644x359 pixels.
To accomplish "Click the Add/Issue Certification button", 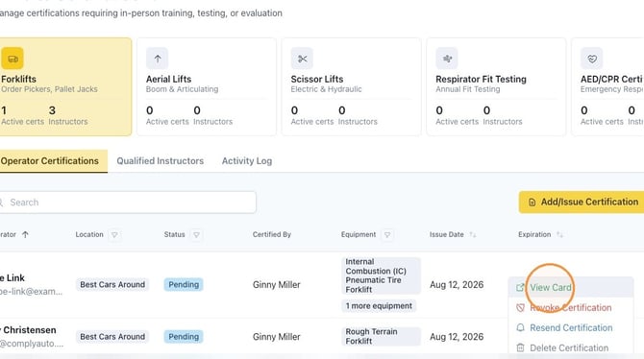I will [x=582, y=203].
